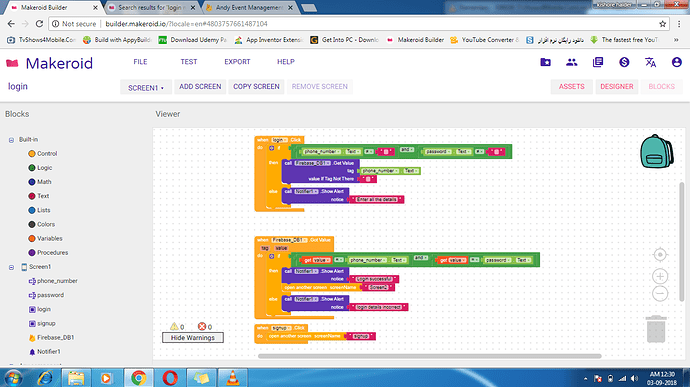Open the 'and' operator dropdown in login block
Screen dimensions: 690x387
point(407,150)
